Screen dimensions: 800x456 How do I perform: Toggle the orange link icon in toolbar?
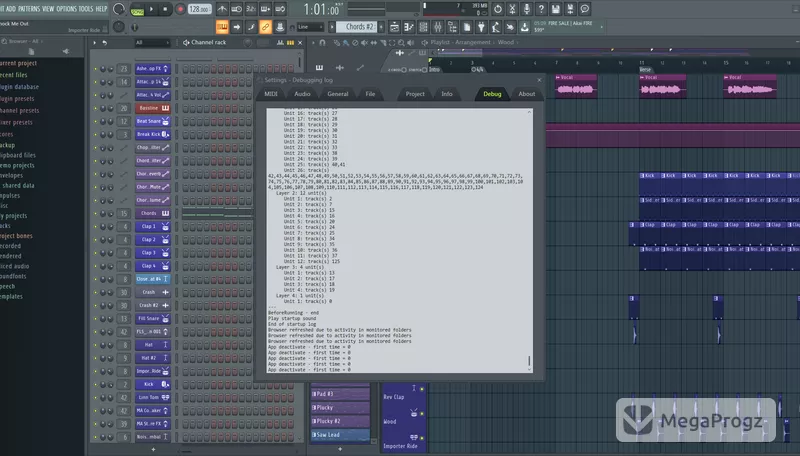point(265,27)
